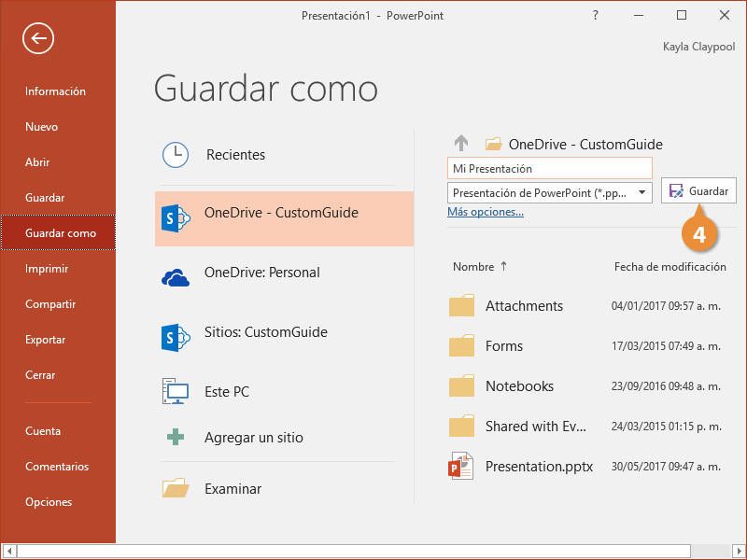This screenshot has height=560, width=747.
Task: Click the date 30/05/2017 09:47 a. m.
Action: 666,466
